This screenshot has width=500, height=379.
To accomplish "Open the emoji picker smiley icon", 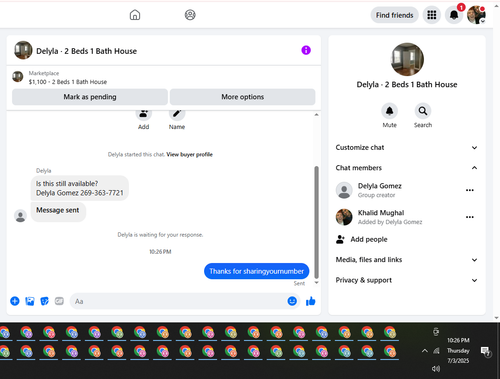I will click(x=292, y=301).
